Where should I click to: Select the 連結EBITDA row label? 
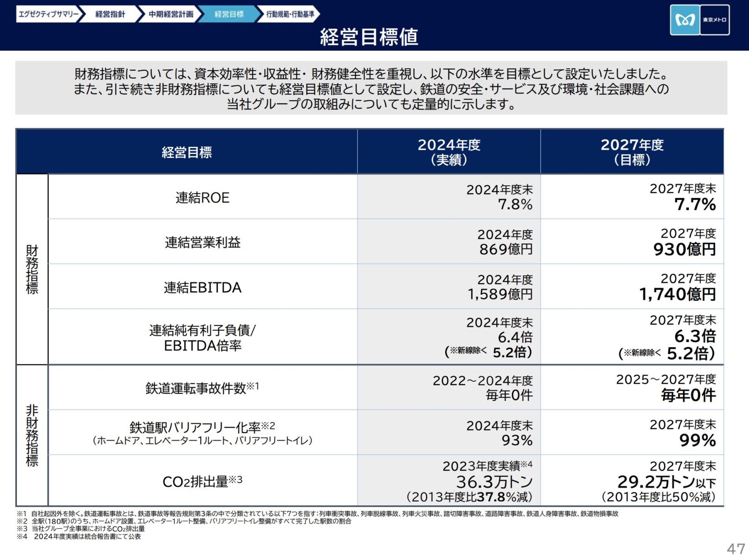(202, 287)
